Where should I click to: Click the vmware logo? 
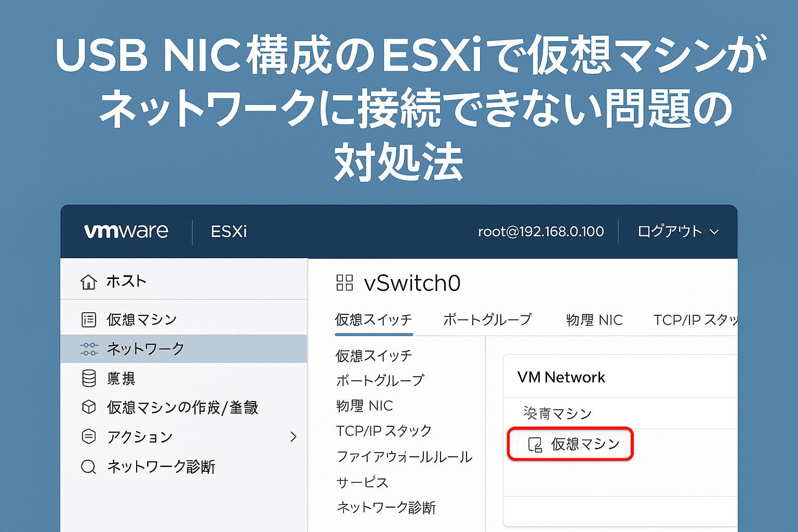coord(126,231)
